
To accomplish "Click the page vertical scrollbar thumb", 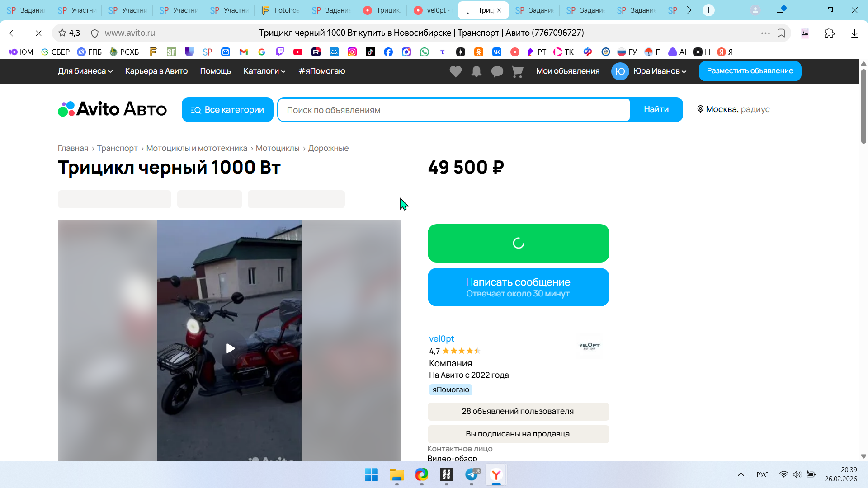I will tap(863, 106).
